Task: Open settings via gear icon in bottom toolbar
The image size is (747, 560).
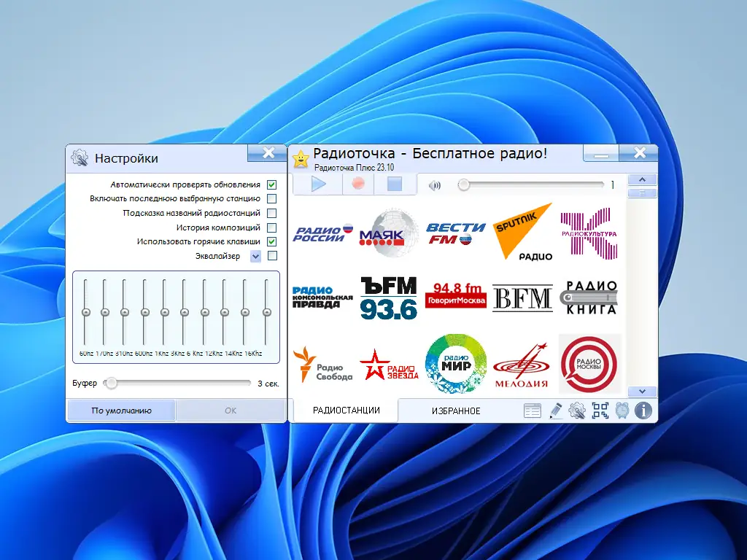Action: 577,411
